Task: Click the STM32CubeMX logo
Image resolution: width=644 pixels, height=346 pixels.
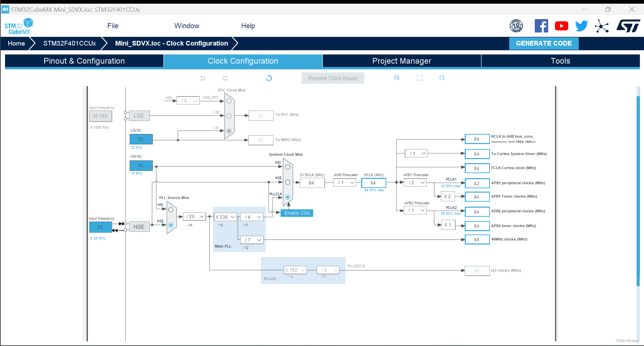Action: click(19, 26)
